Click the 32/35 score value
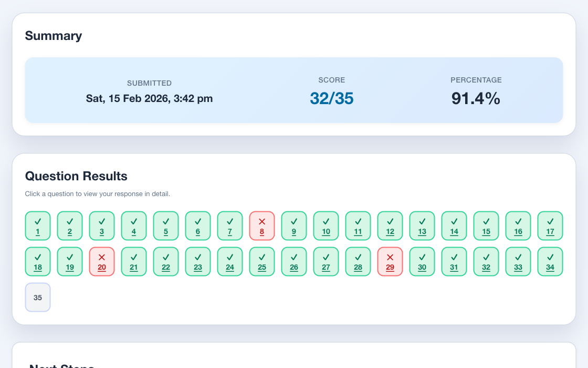This screenshot has width=588, height=368. (331, 98)
